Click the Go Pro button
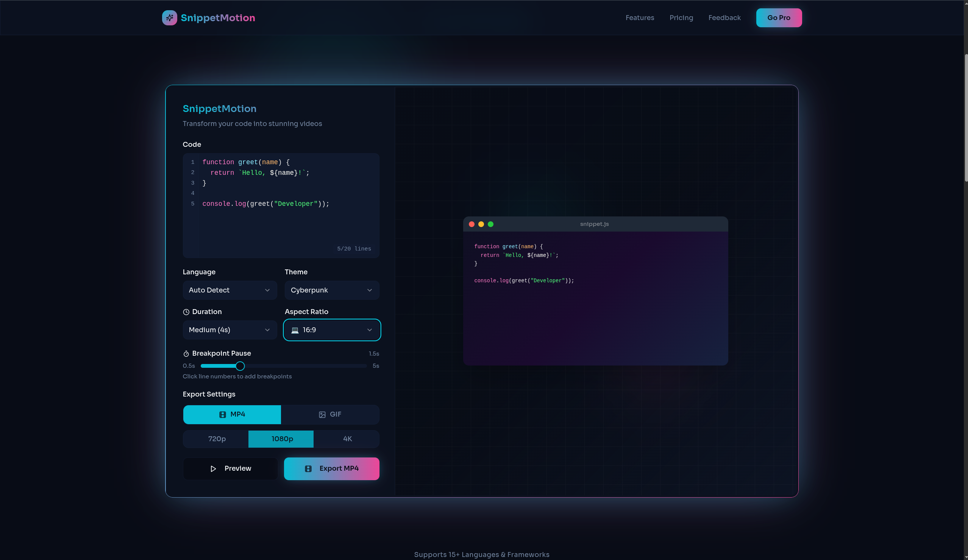Screen dimensions: 968x560 click(779, 18)
